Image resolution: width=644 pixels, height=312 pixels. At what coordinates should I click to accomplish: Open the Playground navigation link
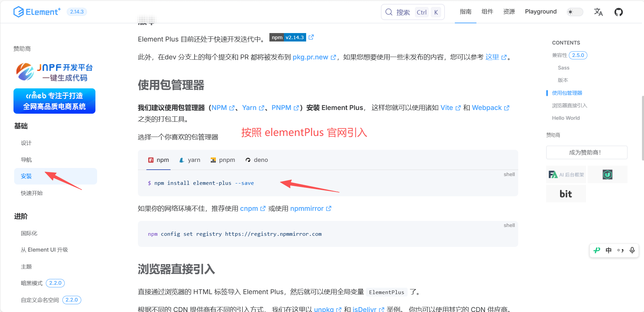540,11
